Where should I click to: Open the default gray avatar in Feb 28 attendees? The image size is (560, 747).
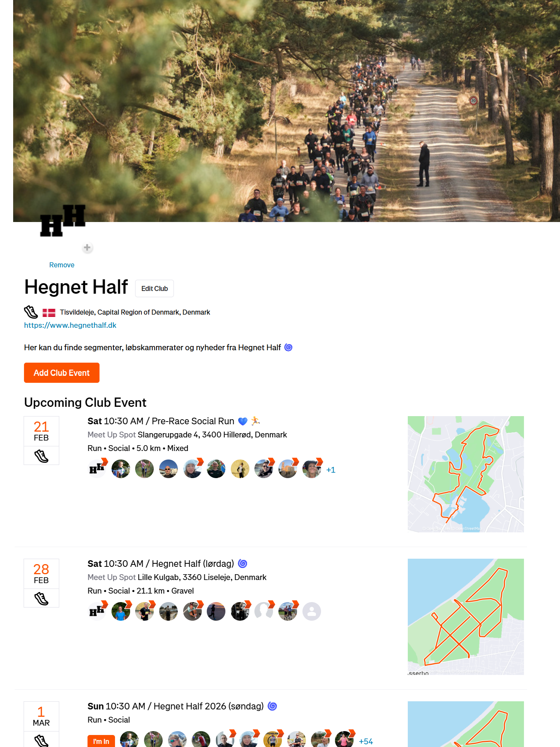pyautogui.click(x=312, y=611)
